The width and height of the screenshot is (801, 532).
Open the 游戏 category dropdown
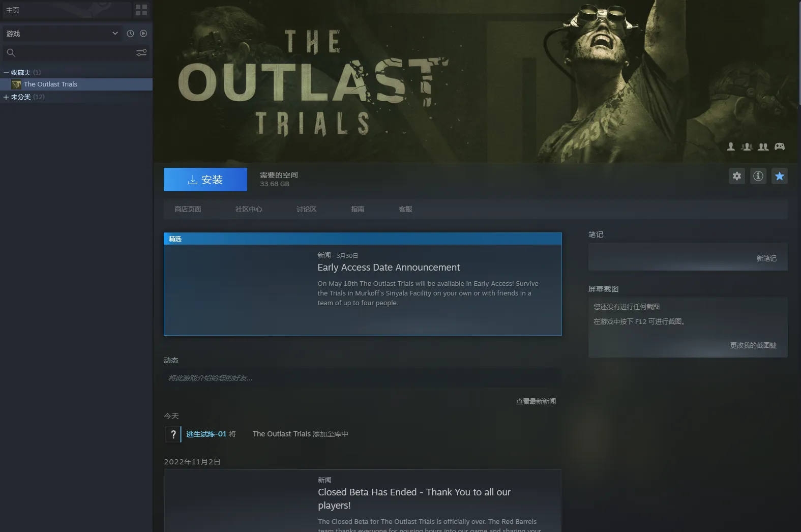pyautogui.click(x=115, y=34)
